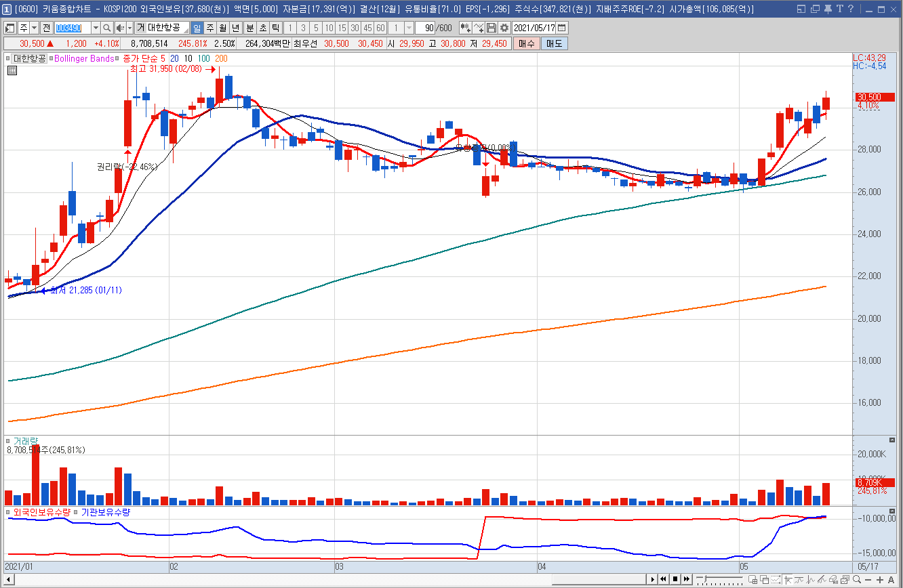Select the 5 interval button
Image resolution: width=903 pixels, height=588 pixels.
click(316, 28)
